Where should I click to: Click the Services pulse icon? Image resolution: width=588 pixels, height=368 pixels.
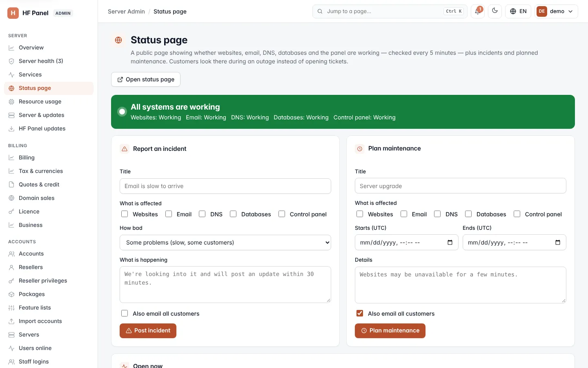click(11, 75)
